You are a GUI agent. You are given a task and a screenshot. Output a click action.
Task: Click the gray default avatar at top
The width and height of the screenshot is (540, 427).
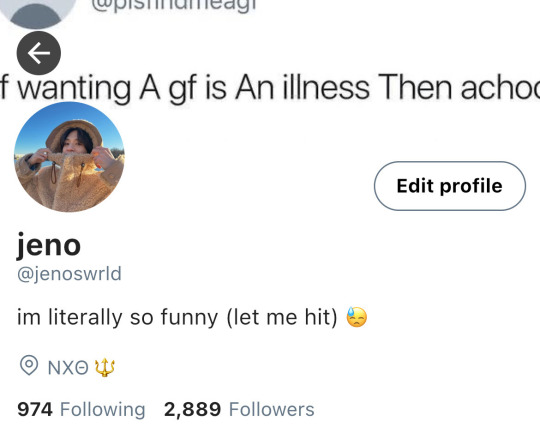click(x=39, y=13)
